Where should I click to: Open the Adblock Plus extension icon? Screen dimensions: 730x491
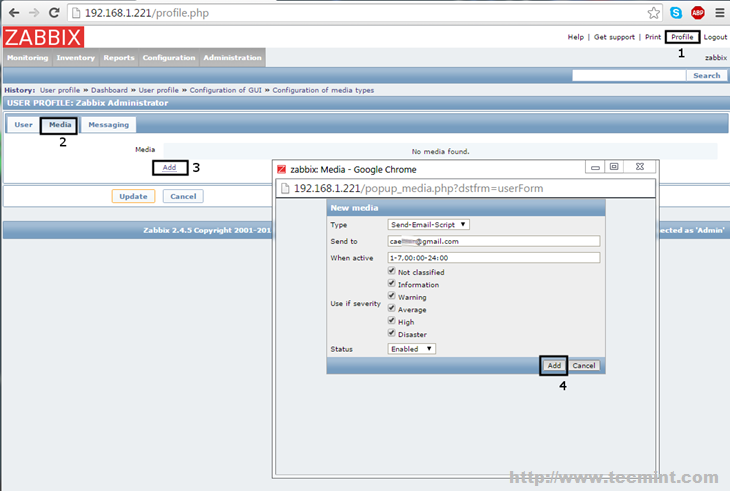[697, 13]
